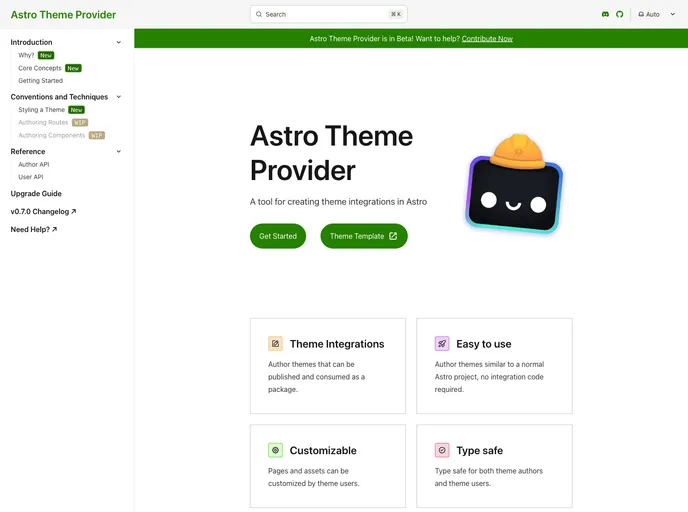Click the arrow icon beside Need Help?
The image size is (688, 512).
(54, 229)
